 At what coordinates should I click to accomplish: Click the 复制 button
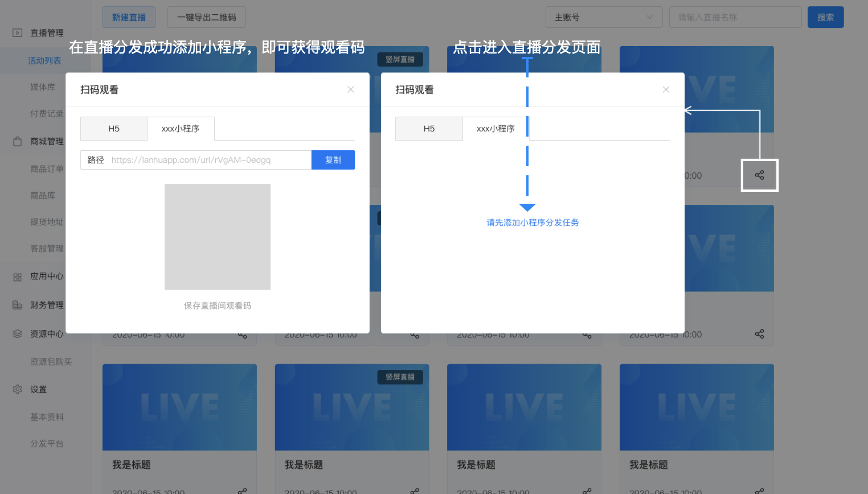[333, 160]
